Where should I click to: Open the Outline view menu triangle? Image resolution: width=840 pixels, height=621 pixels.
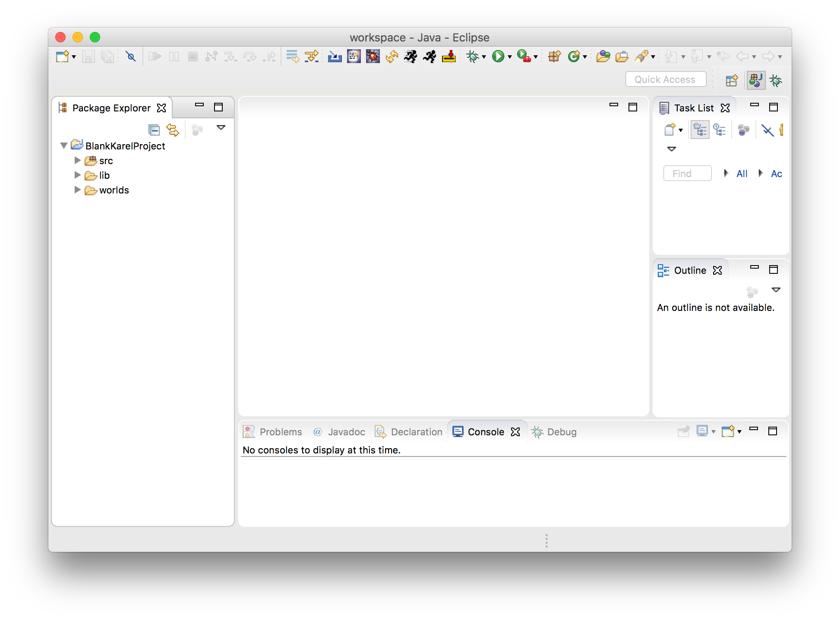click(776, 290)
